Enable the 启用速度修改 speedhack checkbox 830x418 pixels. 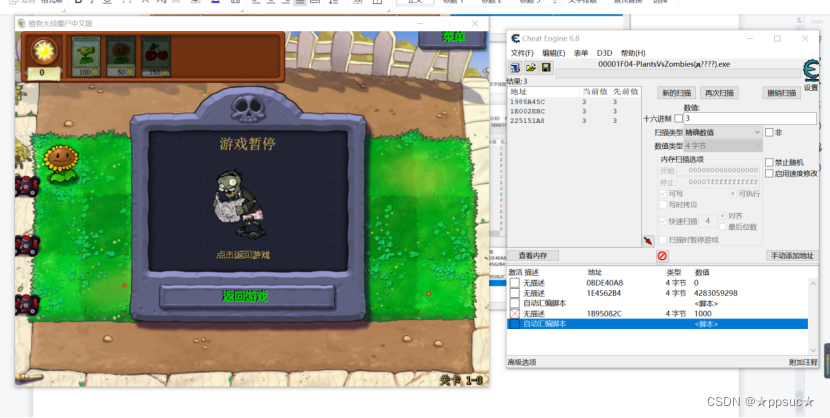[x=769, y=173]
